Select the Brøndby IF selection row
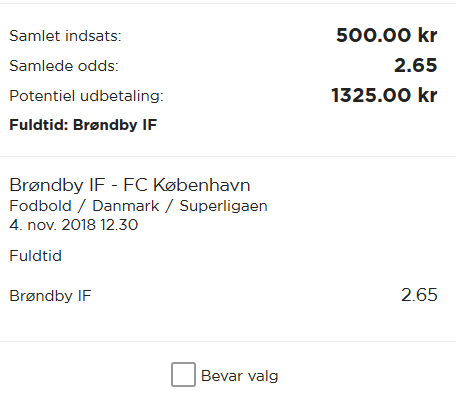Image resolution: width=456 pixels, height=398 pixels. coord(223,295)
